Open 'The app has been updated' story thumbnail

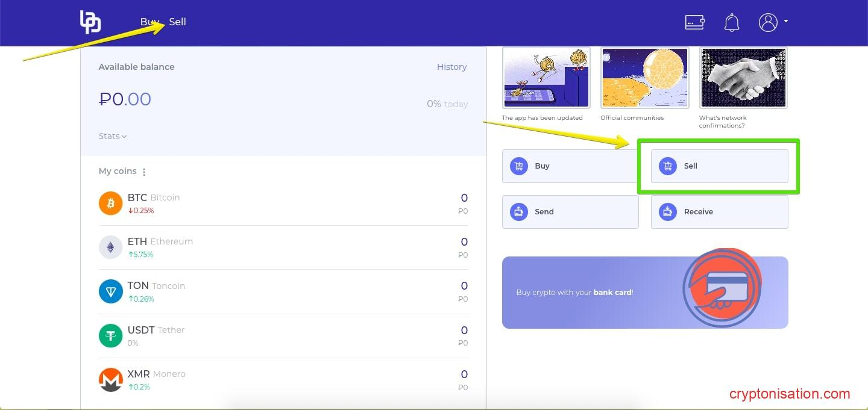click(x=546, y=78)
